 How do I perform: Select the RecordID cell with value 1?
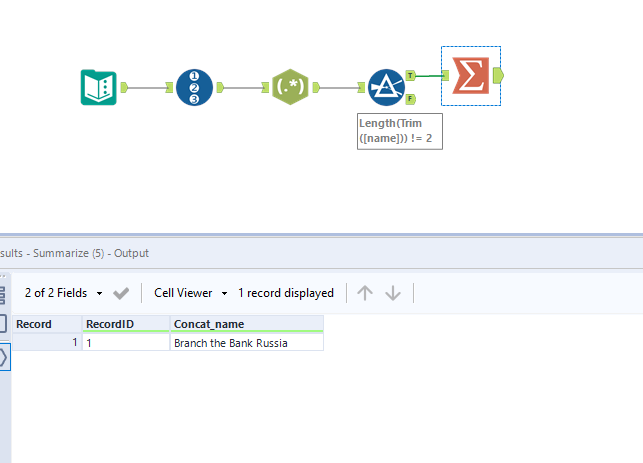coord(126,343)
